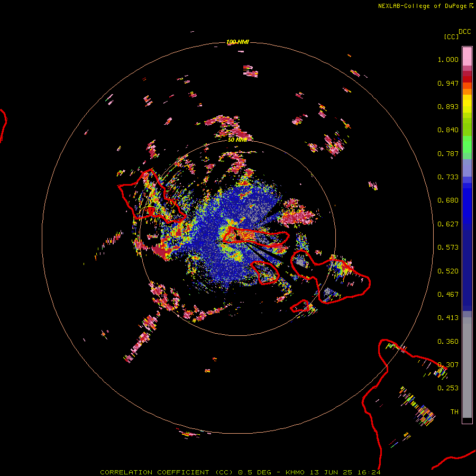
Task: Click the DCC product label
Action: pos(464,31)
